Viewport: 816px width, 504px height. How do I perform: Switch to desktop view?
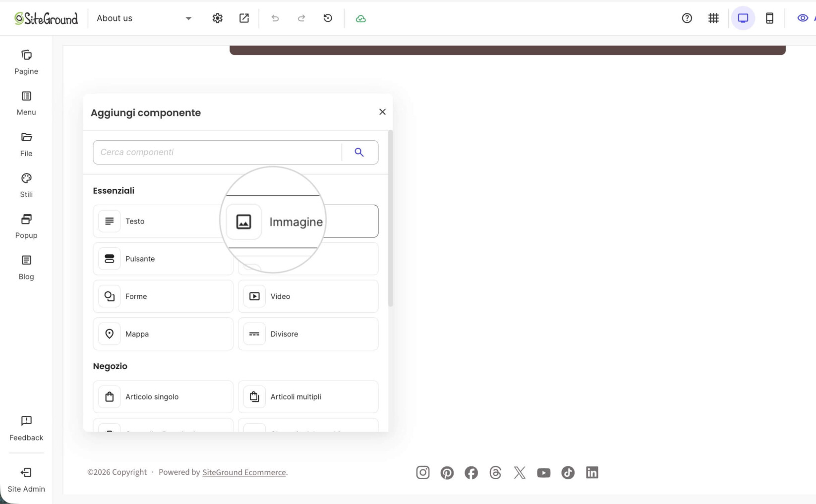pos(743,18)
